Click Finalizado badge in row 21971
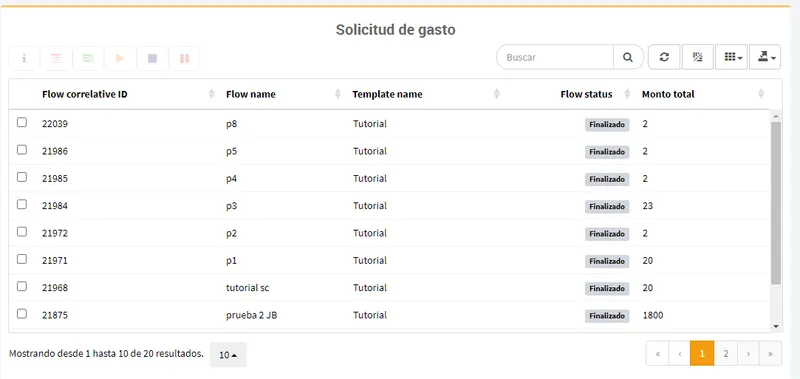This screenshot has width=800, height=379. (607, 261)
